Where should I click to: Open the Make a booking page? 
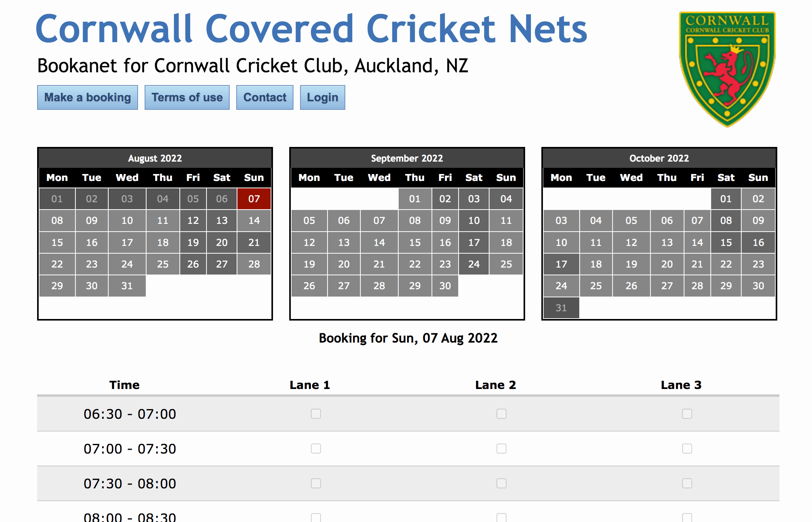87,97
